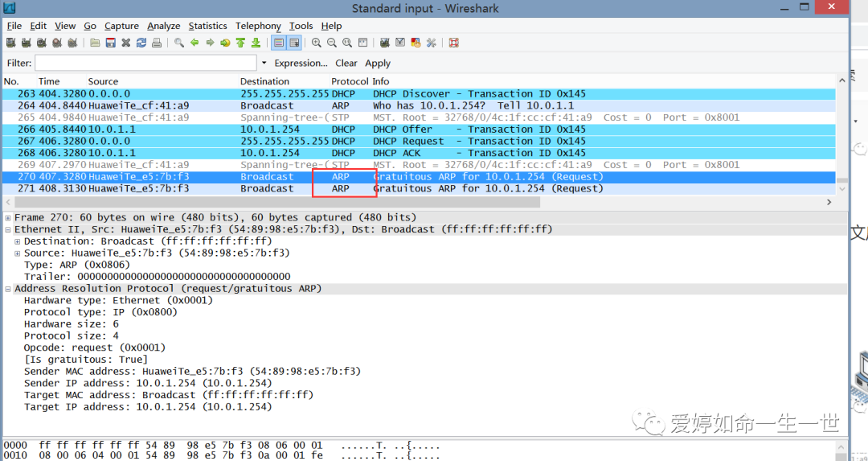The height and width of the screenshot is (461, 868).
Task: Select packet 263 DHCP Discover row
Action: coord(419,93)
